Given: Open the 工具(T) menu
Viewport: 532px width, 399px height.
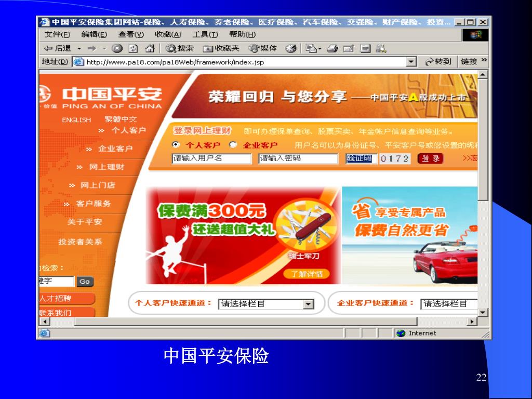Looking at the screenshot, I should click(205, 35).
